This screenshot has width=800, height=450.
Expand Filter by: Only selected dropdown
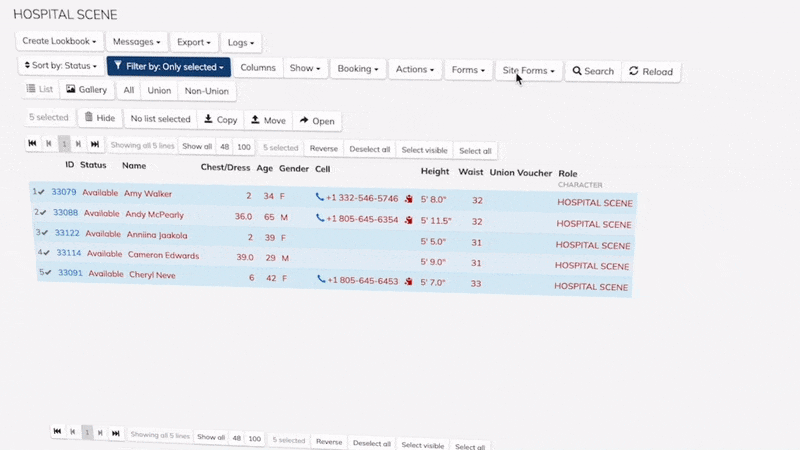[168, 67]
